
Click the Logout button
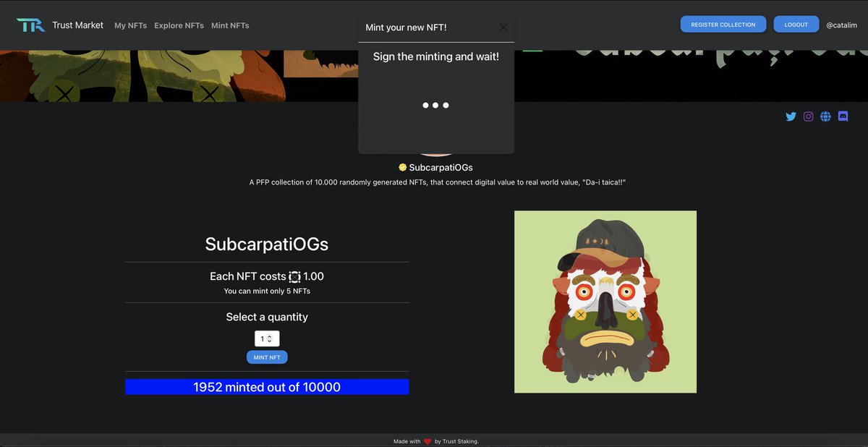coord(796,25)
